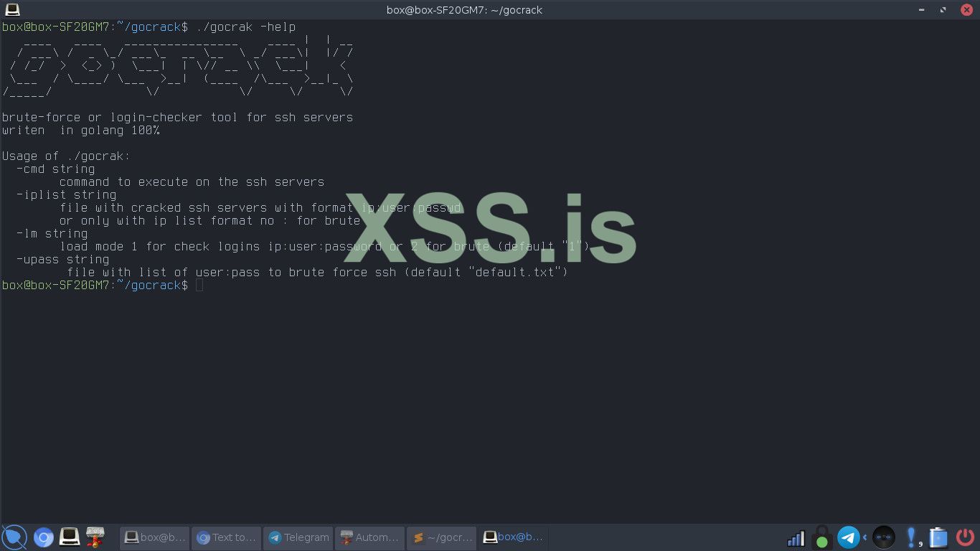The image size is (980, 551).
Task: Click the 'writen in golang 100%' line
Action: [x=80, y=131]
